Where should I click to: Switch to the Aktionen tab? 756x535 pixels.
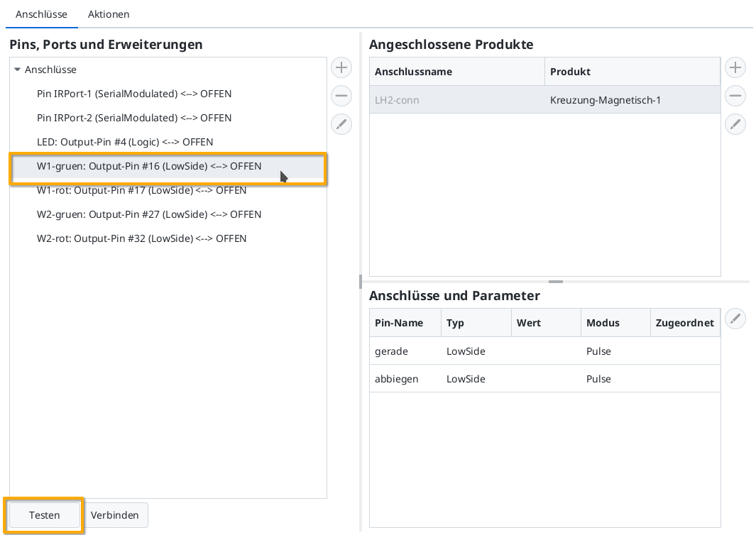pyautogui.click(x=108, y=14)
